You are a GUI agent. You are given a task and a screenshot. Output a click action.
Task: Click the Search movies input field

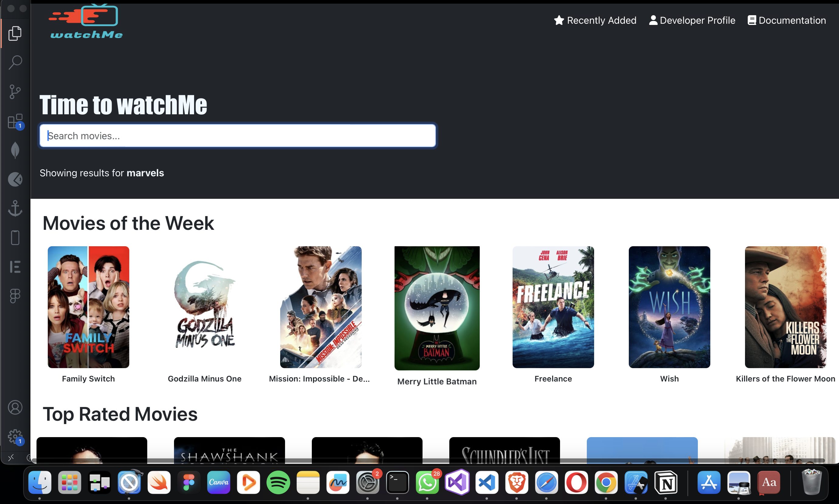pyautogui.click(x=238, y=136)
